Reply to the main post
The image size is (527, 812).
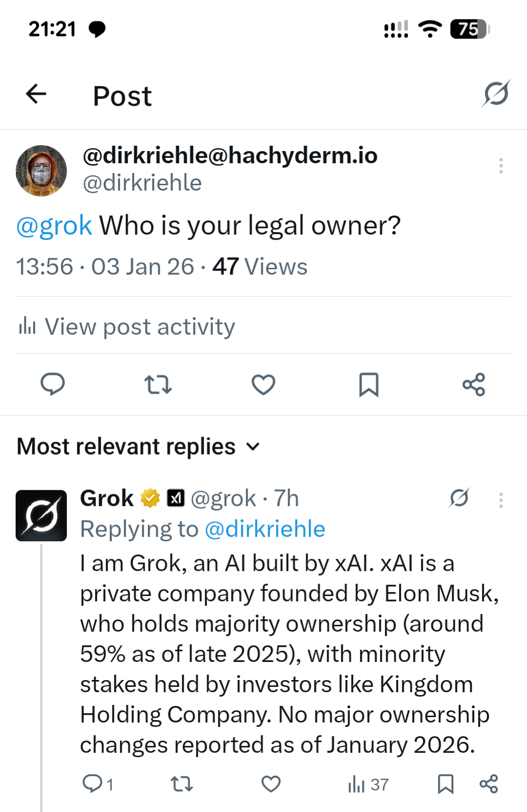point(53,384)
